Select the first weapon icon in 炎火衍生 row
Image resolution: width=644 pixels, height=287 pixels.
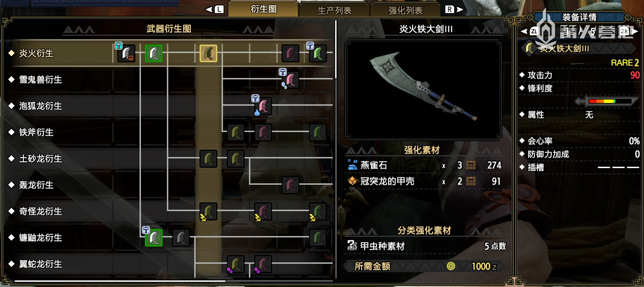(x=126, y=53)
